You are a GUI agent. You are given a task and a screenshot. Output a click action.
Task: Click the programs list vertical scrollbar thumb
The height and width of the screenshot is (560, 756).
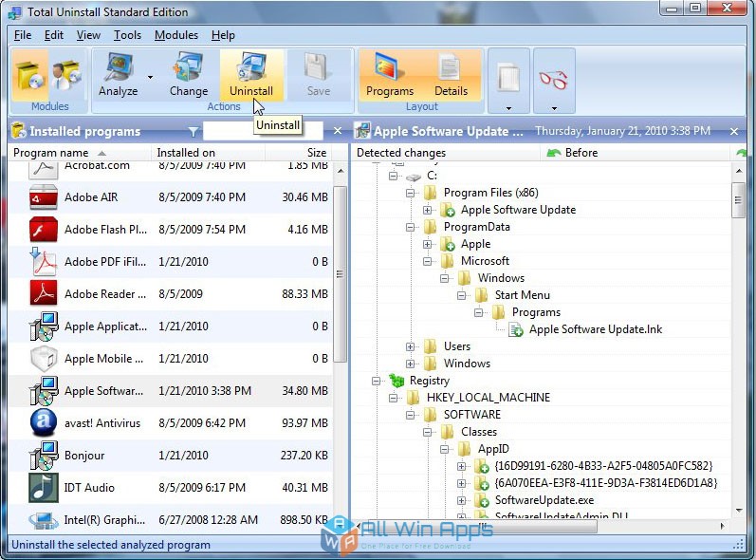tap(340, 274)
